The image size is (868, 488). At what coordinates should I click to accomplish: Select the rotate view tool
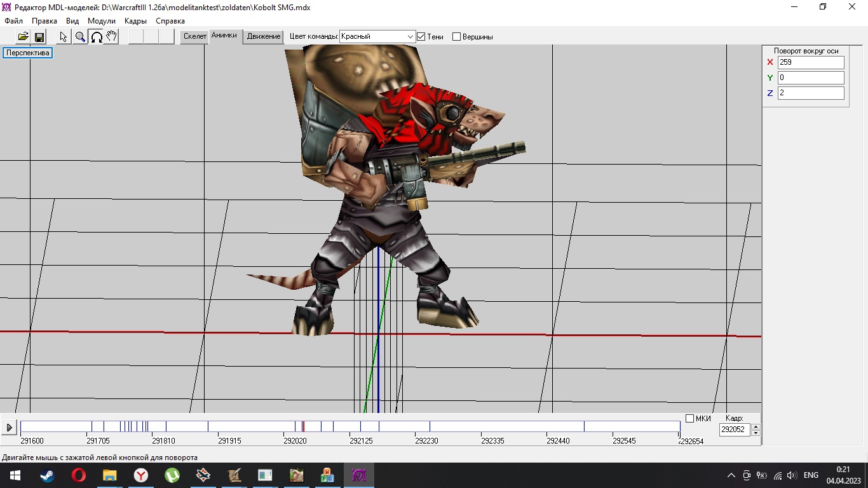(96, 36)
